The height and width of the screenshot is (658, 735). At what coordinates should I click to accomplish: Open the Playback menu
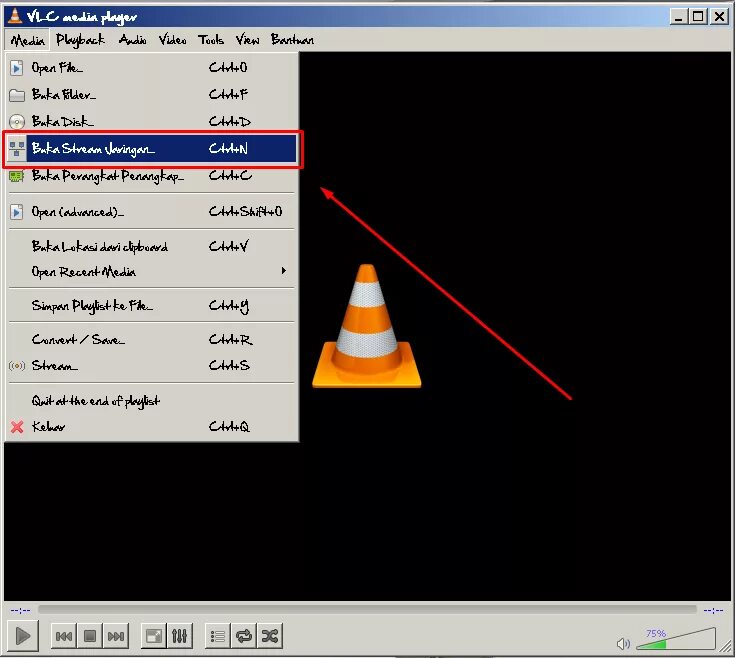click(80, 40)
